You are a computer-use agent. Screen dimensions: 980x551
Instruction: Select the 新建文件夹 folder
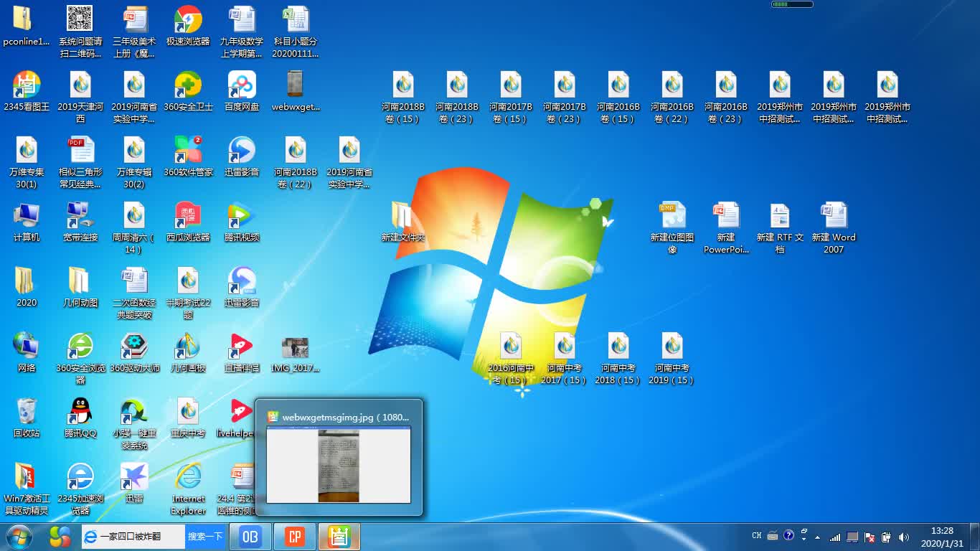[403, 222]
